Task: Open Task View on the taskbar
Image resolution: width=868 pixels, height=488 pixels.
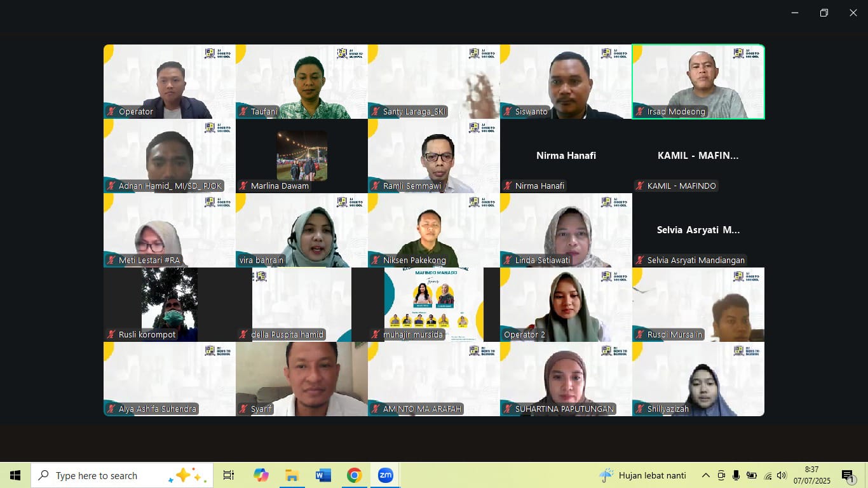Action: click(229, 475)
